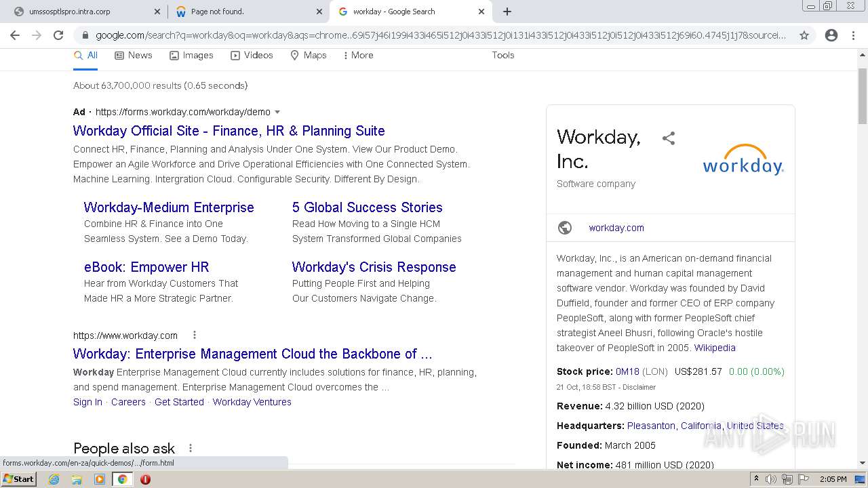The image size is (868, 488).
Task: Click the 2:05 PM taskbar clock
Action: coord(833,479)
